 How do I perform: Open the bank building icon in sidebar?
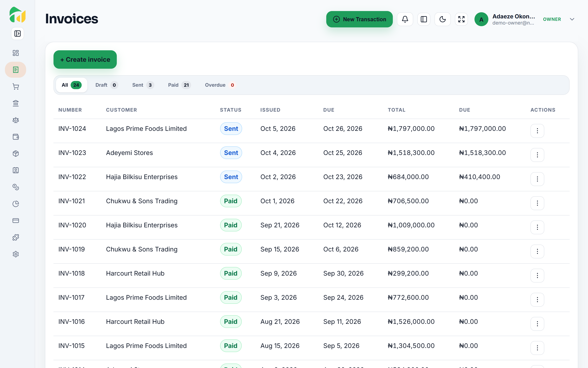(x=16, y=103)
